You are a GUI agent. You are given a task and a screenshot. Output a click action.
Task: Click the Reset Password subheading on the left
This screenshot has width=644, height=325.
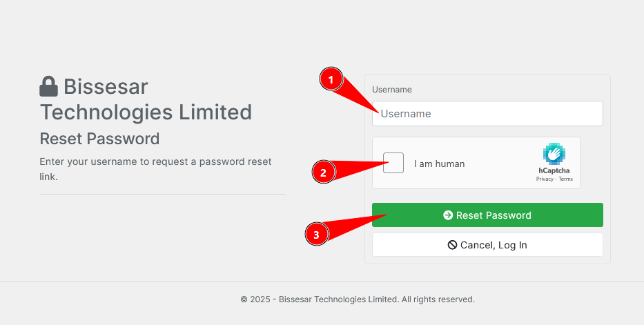(99, 139)
